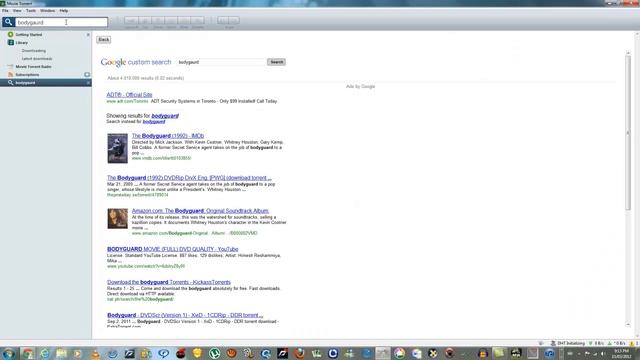
Task: Open the Help menu
Action: pyautogui.click(x=64, y=11)
